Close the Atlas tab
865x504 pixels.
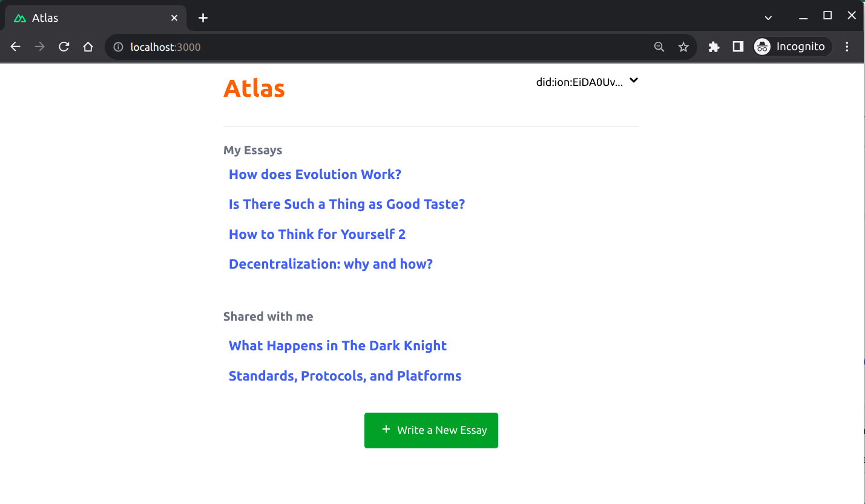(174, 18)
